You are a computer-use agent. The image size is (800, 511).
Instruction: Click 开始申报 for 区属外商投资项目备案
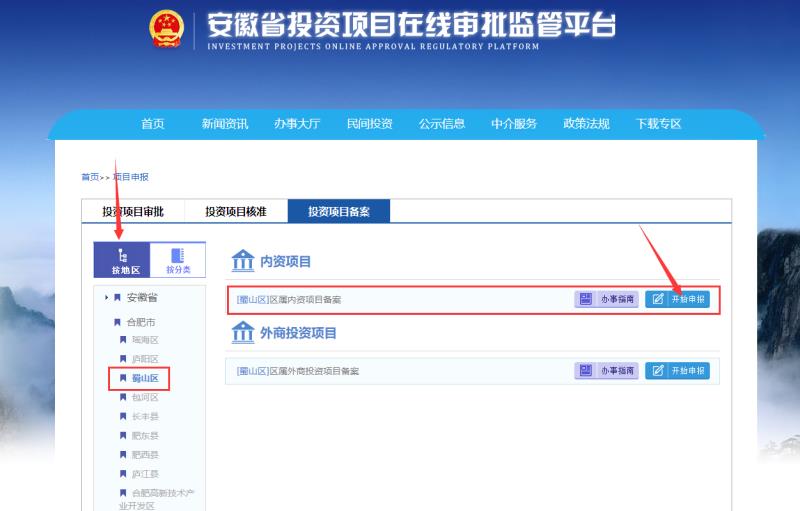point(677,371)
